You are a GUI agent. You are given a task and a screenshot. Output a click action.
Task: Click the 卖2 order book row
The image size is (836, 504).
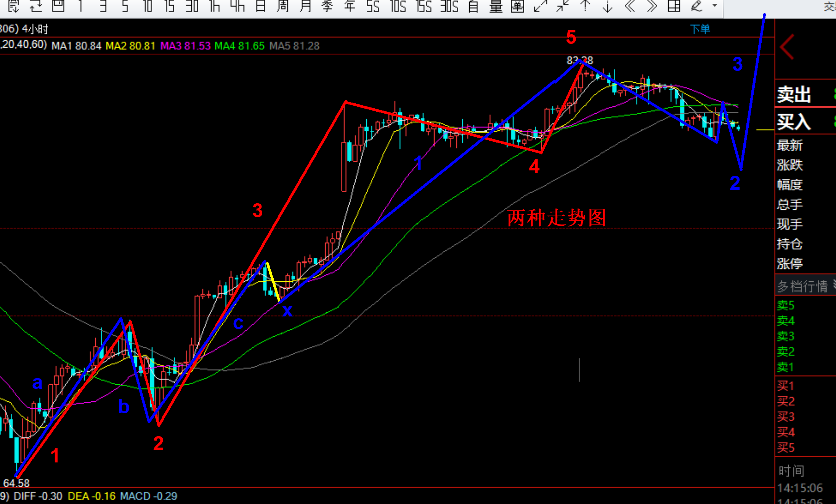tap(786, 352)
